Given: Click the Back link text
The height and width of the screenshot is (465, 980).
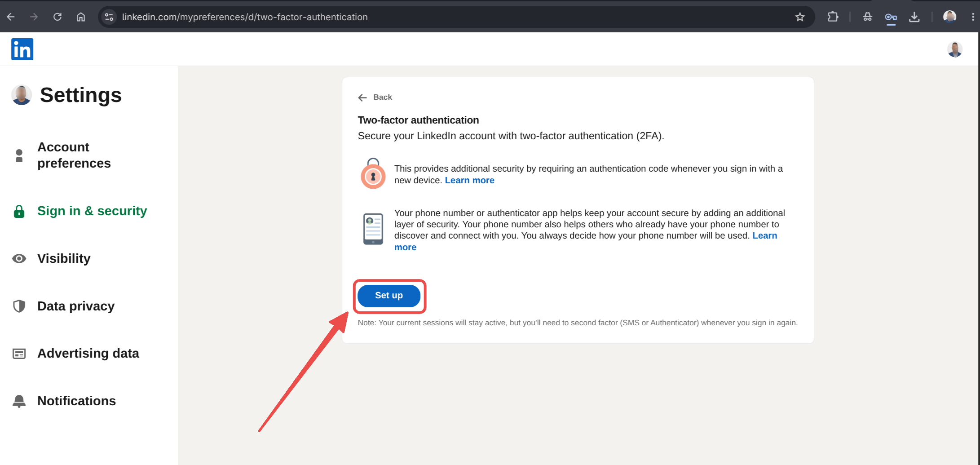Looking at the screenshot, I should click(383, 97).
